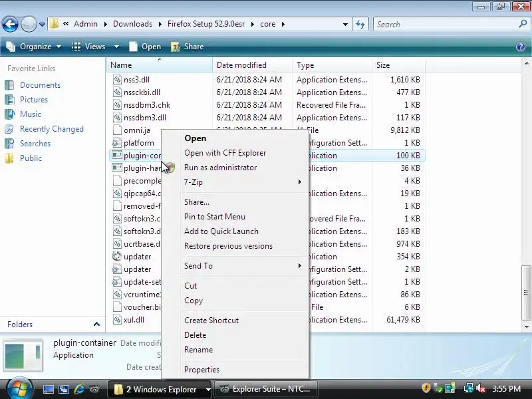Click the Windows Start orb
532x399 pixels.
(x=20, y=389)
